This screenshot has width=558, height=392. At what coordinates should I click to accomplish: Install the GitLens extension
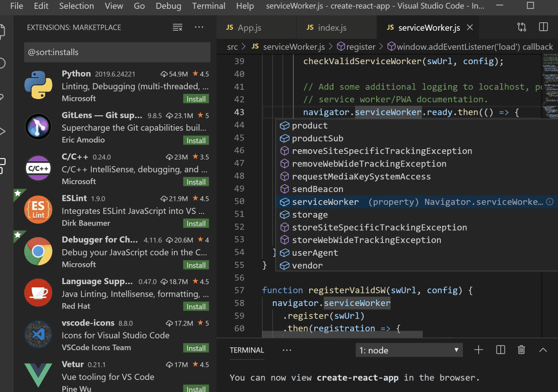[196, 140]
